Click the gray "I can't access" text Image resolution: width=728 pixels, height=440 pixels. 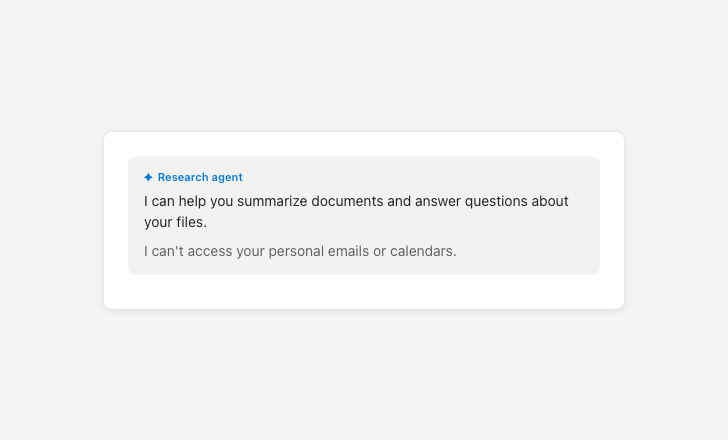pos(188,251)
